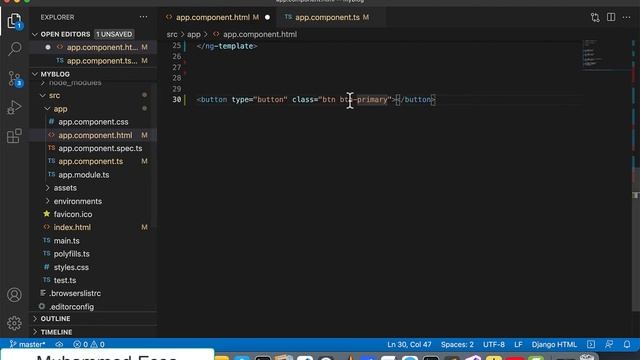Select app.component.html in file tree
The height and width of the screenshot is (360, 640).
(x=95, y=135)
